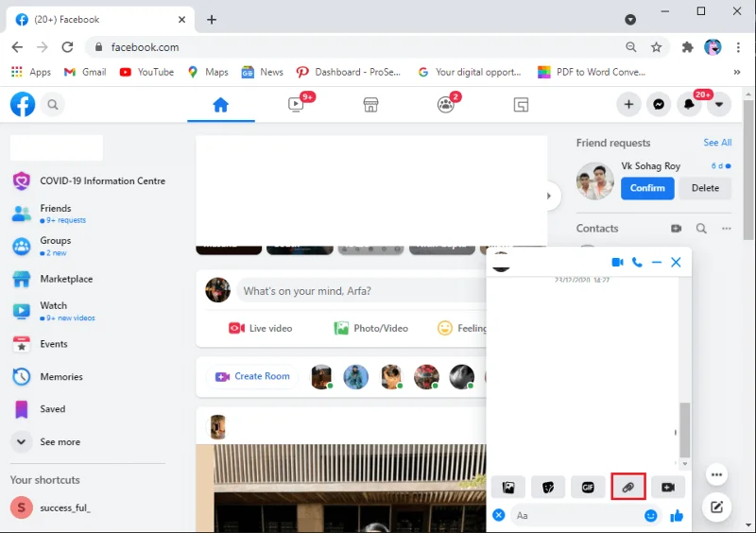Confirm Vk Sohag Roy's friend request
Image resolution: width=756 pixels, height=533 pixels.
(x=647, y=188)
